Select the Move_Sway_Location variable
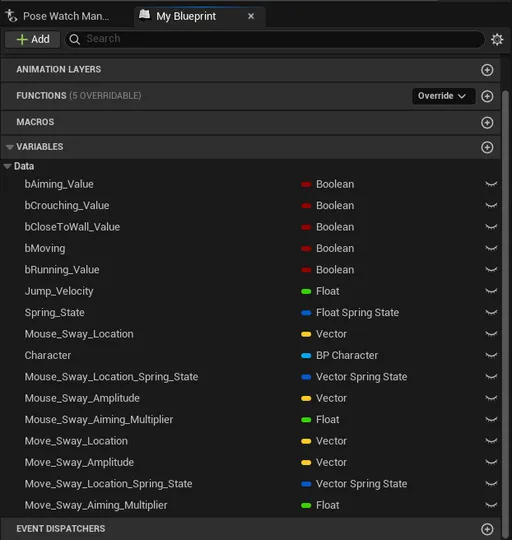 (76, 441)
